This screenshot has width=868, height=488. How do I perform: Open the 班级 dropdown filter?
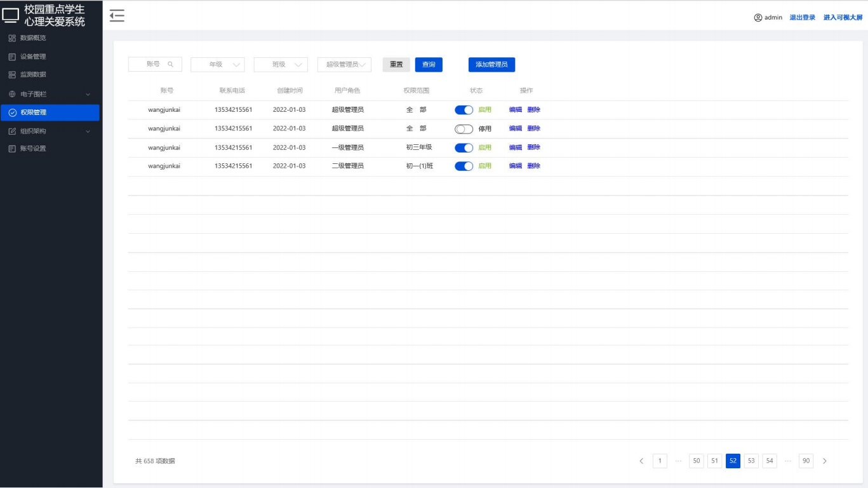click(281, 65)
